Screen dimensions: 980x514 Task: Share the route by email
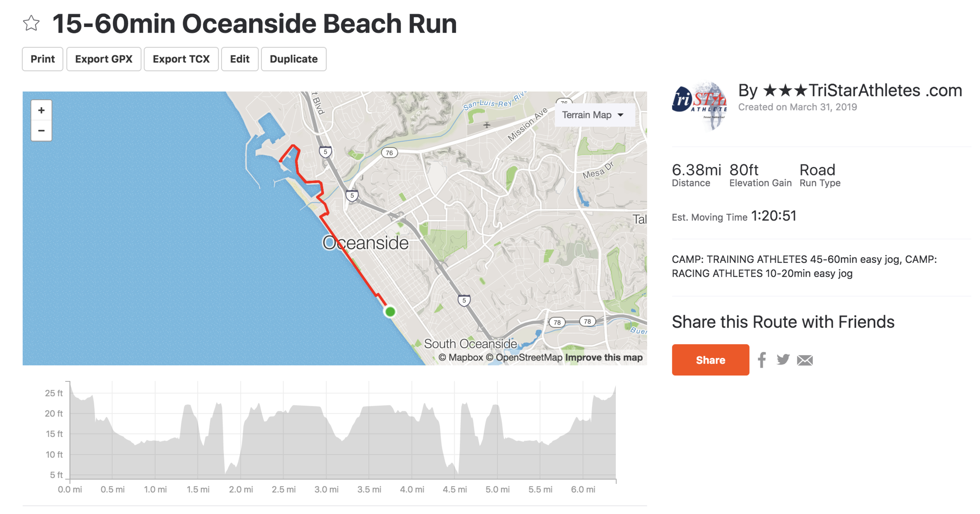(x=805, y=360)
